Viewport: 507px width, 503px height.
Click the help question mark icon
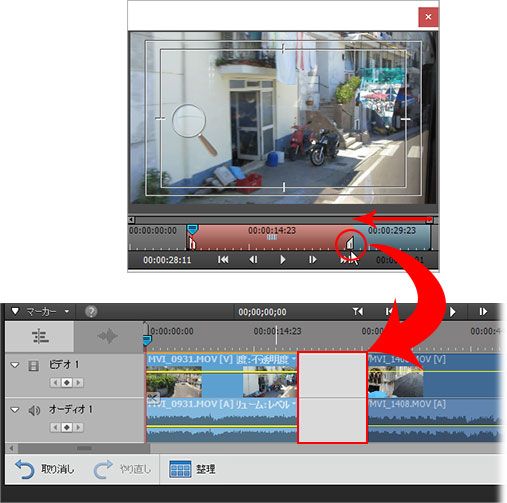click(91, 312)
